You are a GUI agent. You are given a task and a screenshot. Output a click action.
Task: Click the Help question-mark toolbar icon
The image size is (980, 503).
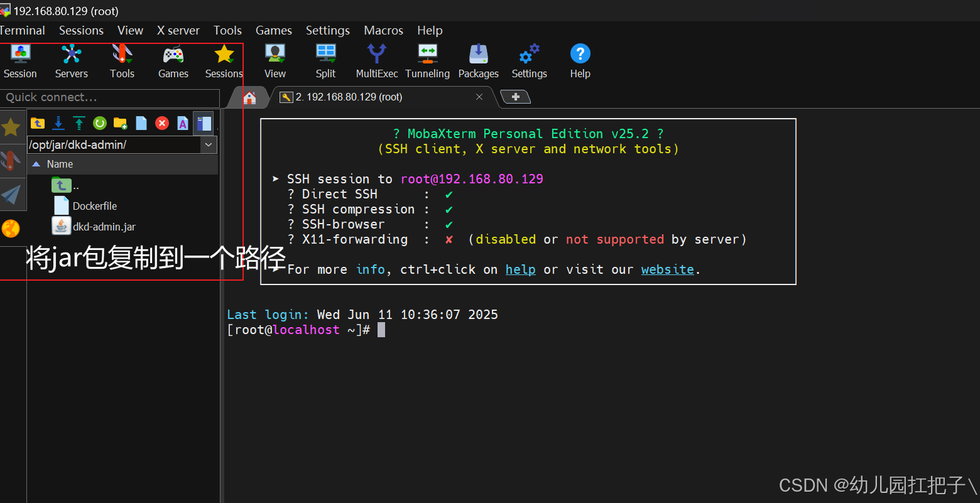pos(580,62)
